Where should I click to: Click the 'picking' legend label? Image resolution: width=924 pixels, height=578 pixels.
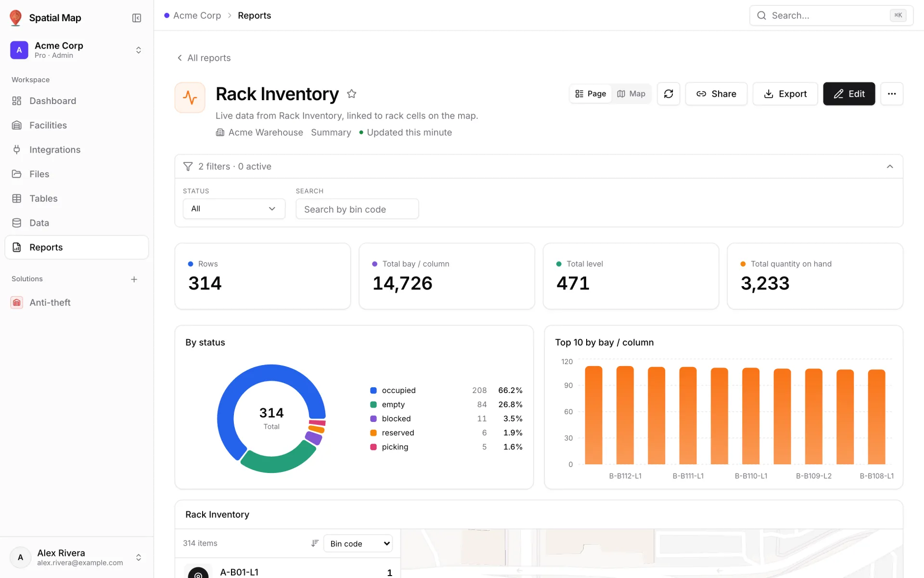click(395, 447)
